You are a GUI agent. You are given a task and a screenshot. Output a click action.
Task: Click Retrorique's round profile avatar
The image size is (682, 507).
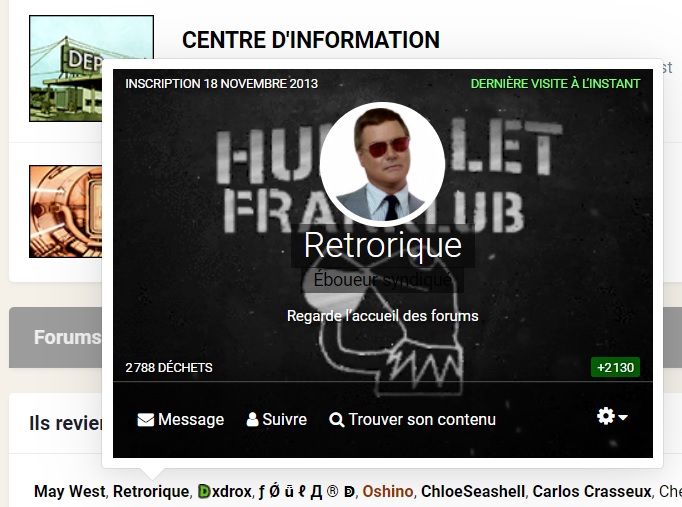pos(382,164)
